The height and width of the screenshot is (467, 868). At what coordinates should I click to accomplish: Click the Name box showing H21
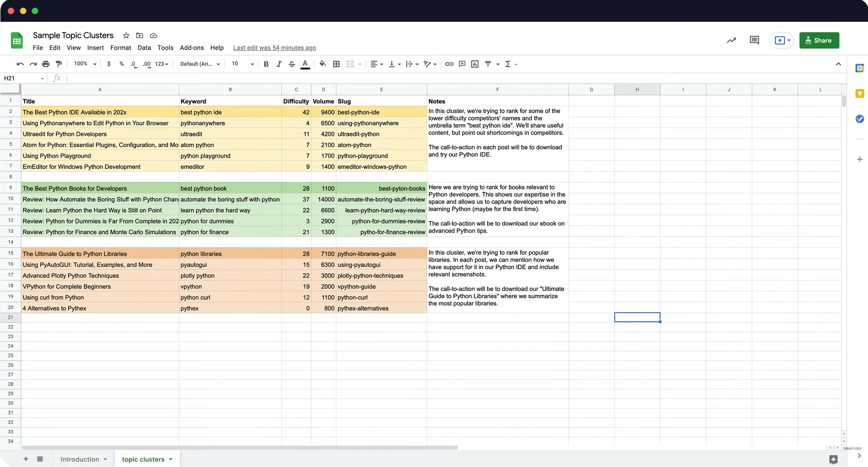pos(24,78)
